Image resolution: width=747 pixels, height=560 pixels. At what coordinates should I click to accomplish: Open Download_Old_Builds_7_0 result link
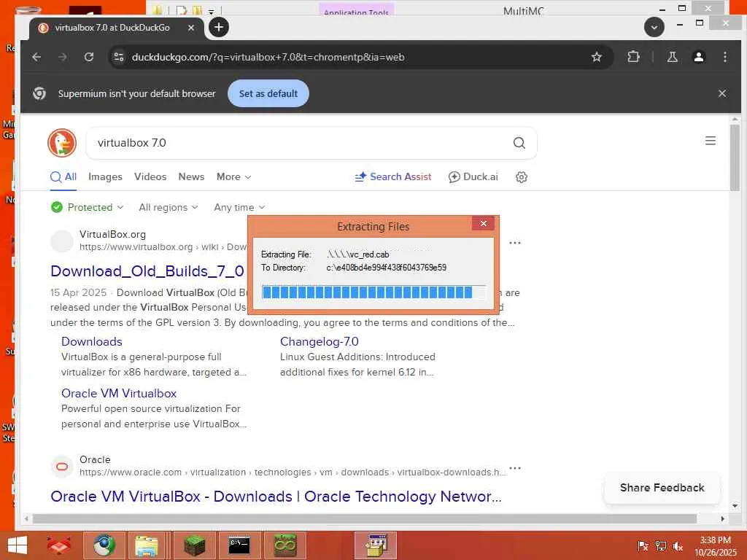(x=147, y=271)
